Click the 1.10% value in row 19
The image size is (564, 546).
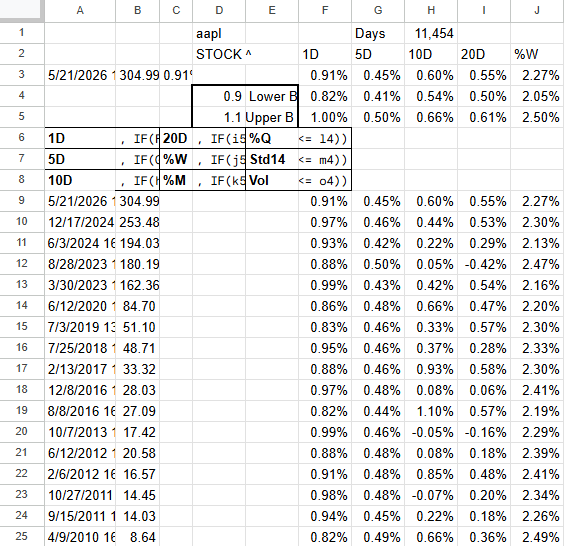click(431, 411)
